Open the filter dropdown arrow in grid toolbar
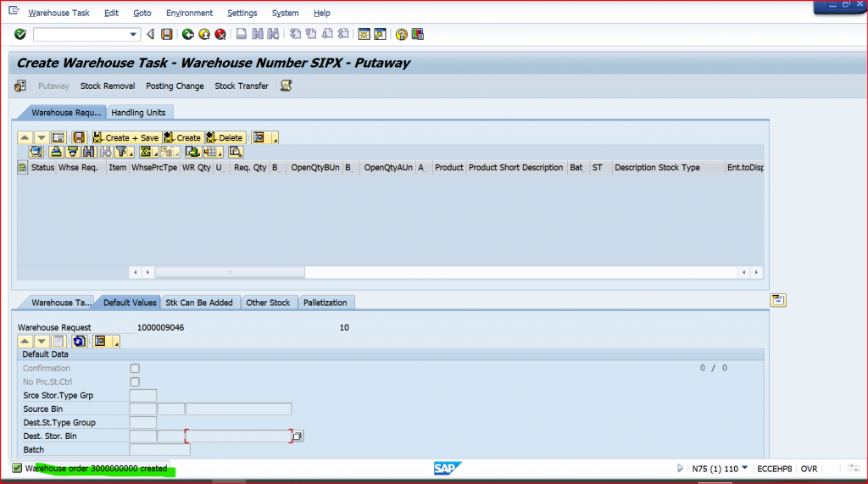868x484 pixels. click(x=131, y=153)
